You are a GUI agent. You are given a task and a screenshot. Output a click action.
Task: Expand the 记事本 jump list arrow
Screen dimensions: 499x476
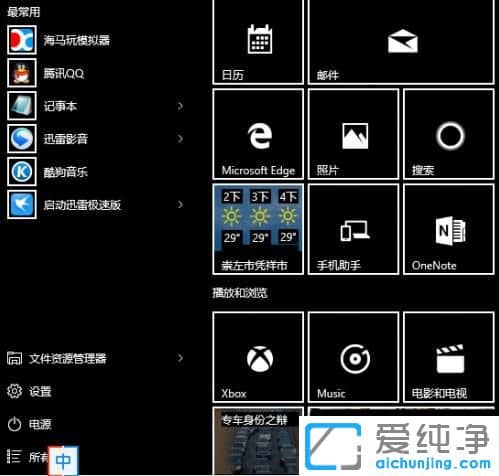(180, 106)
